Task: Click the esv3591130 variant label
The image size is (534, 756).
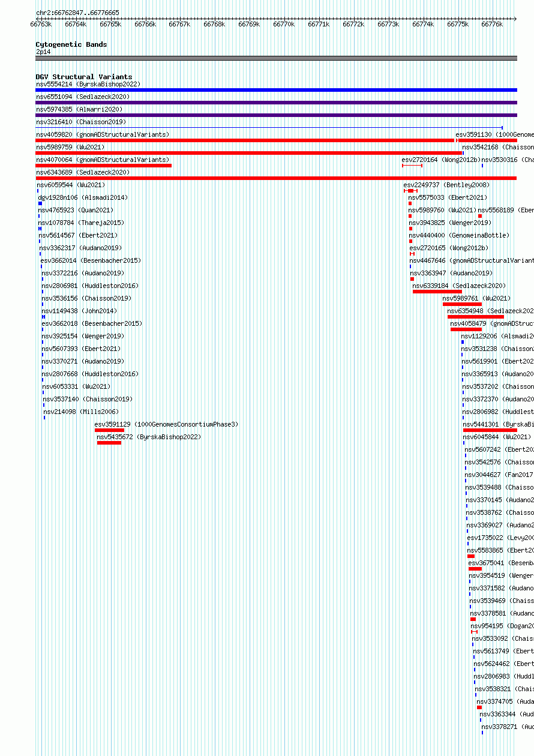Action: 495,134
